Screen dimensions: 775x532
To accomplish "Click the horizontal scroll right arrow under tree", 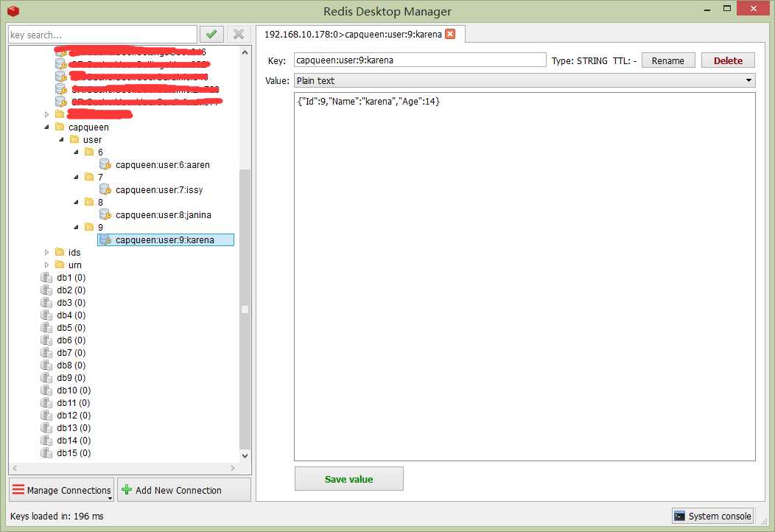I will pyautogui.click(x=233, y=468).
